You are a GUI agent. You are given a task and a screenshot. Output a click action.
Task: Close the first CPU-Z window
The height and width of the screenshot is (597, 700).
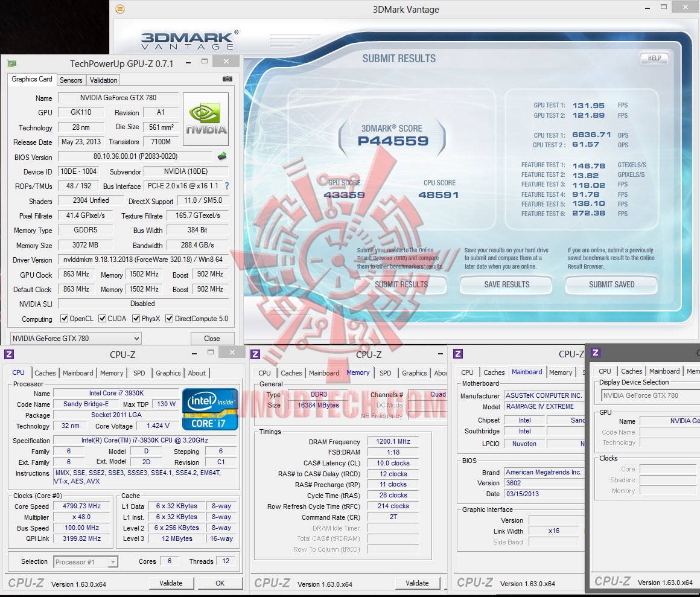[232, 353]
